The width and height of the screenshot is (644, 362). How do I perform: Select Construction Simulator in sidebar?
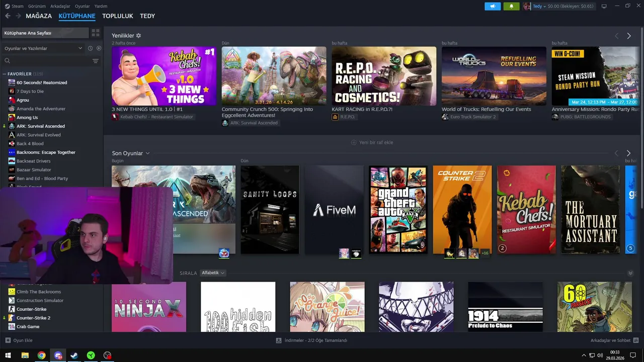[40, 301]
